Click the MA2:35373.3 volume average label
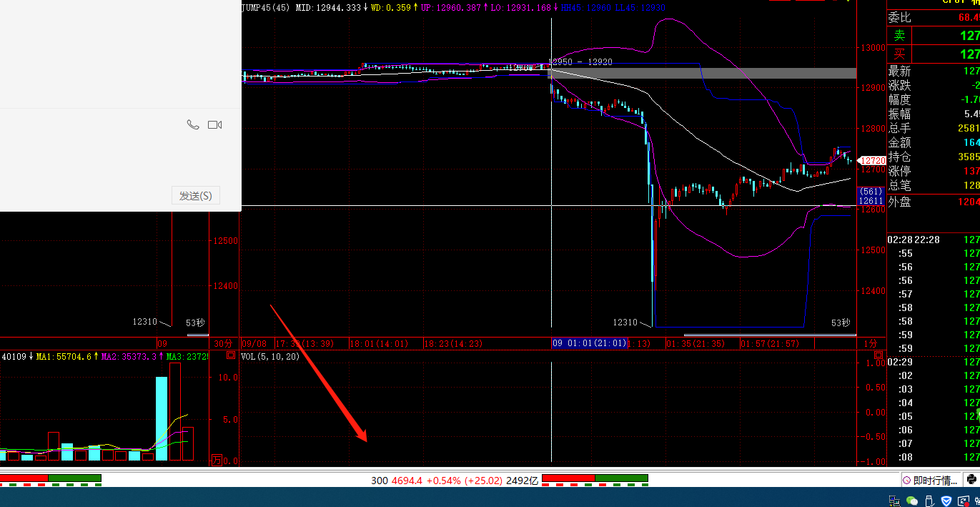This screenshot has height=507, width=980. pos(131,356)
